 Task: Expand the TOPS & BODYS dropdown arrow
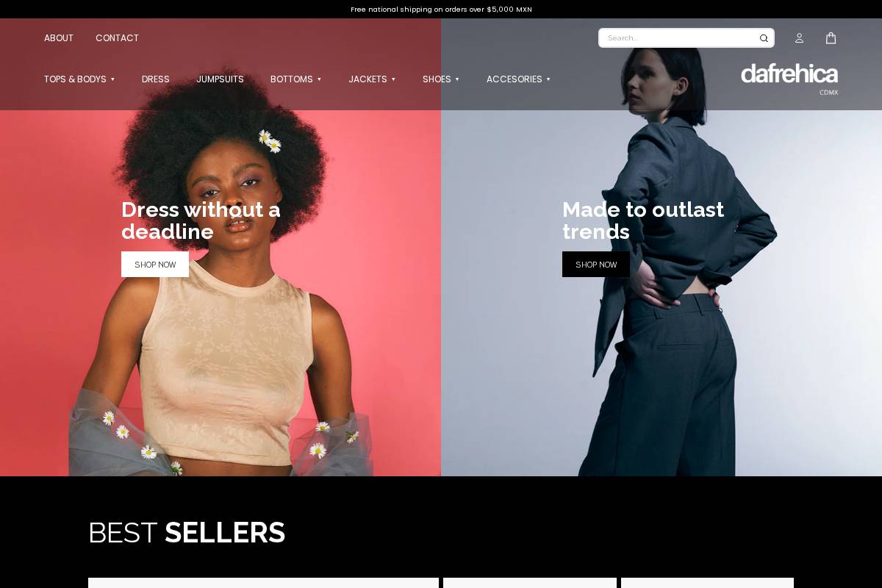tap(112, 79)
